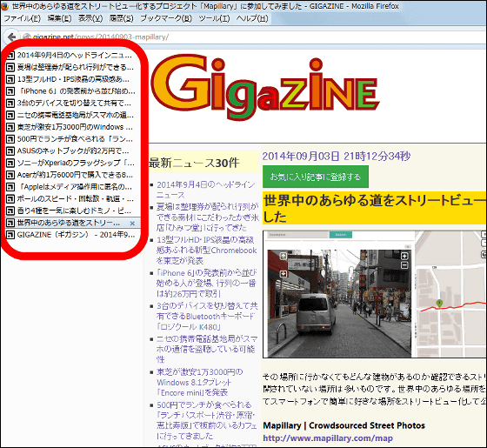Viewport: 487px width, 448px height.
Task: Close the active 世界中のあらゆる道をストリー tab
Action: coord(132,223)
